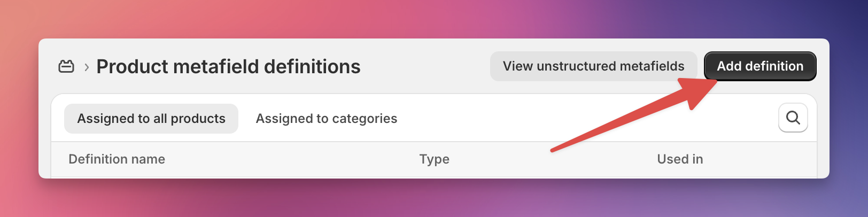Go back via the settings breadcrumb icon
This screenshot has height=217, width=868.
coord(66,67)
